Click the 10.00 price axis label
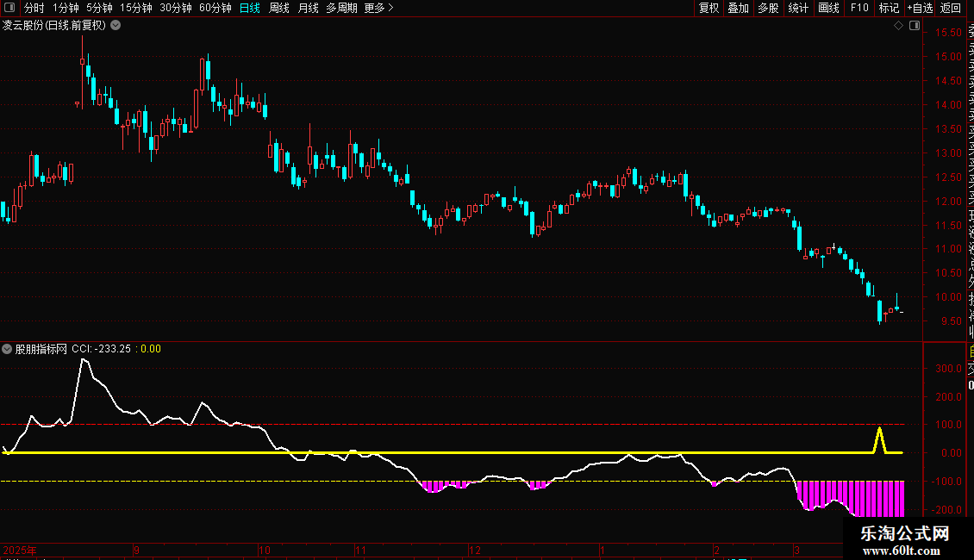Viewport: 974px width, 560px height. (x=948, y=297)
